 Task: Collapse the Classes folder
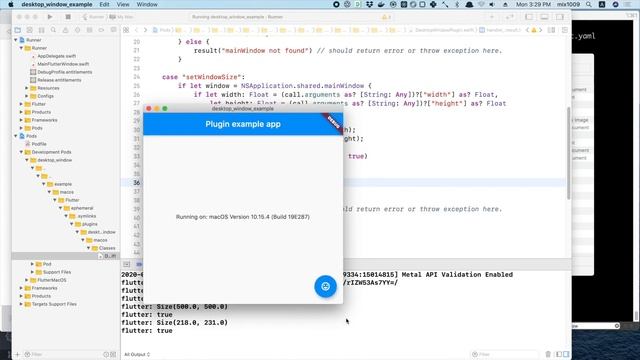coord(88,248)
